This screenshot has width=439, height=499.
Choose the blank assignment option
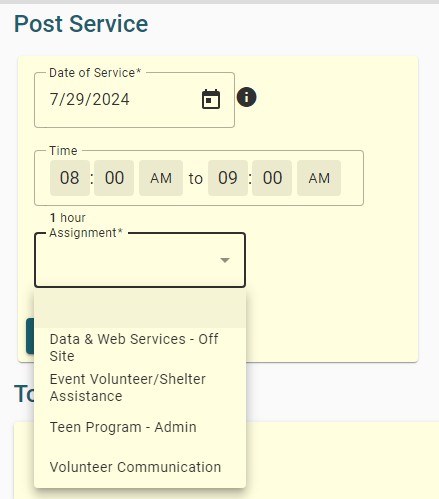pos(140,308)
